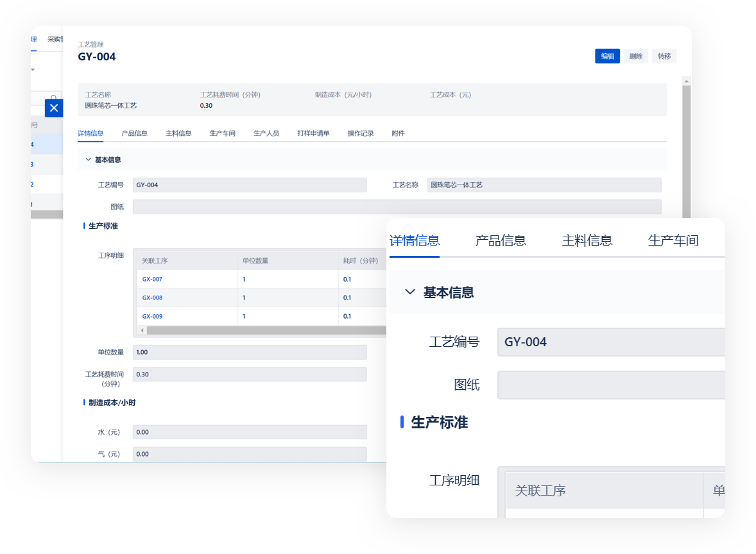Click the 工艺耗费时间 field showing 0.30
Image resolution: width=756 pixels, height=554 pixels.
250,374
